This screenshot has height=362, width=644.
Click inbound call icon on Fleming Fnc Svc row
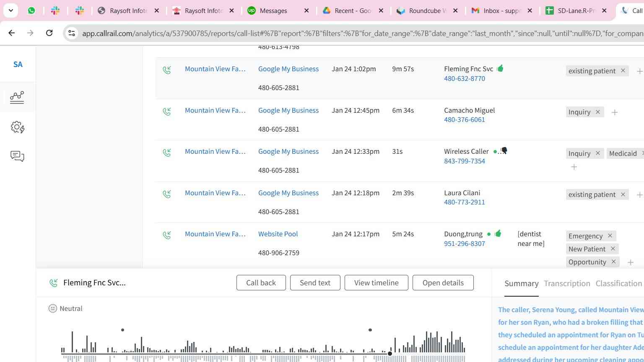(x=167, y=70)
